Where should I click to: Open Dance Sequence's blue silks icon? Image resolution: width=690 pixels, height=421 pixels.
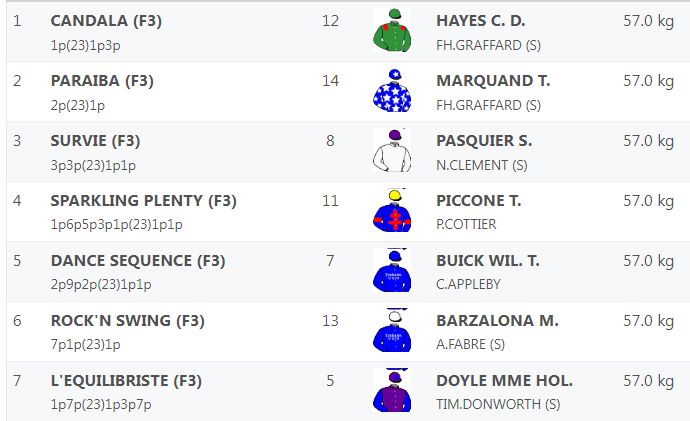pyautogui.click(x=392, y=270)
